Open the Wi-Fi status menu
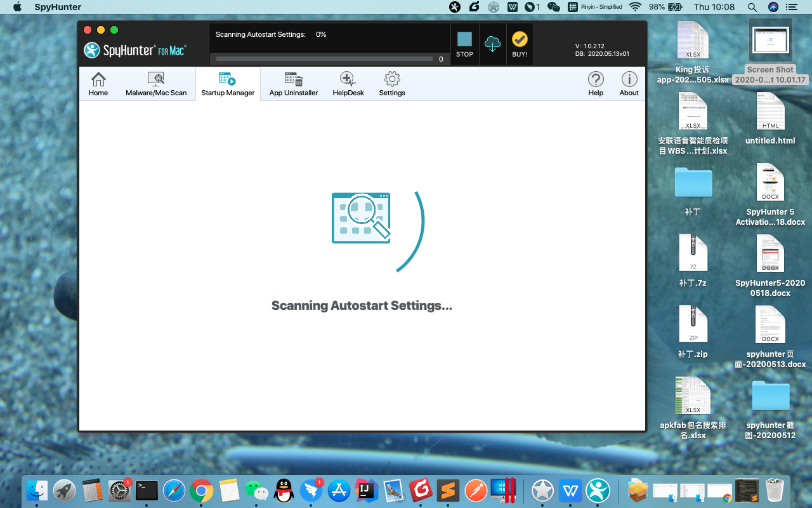This screenshot has height=508, width=812. point(635,7)
